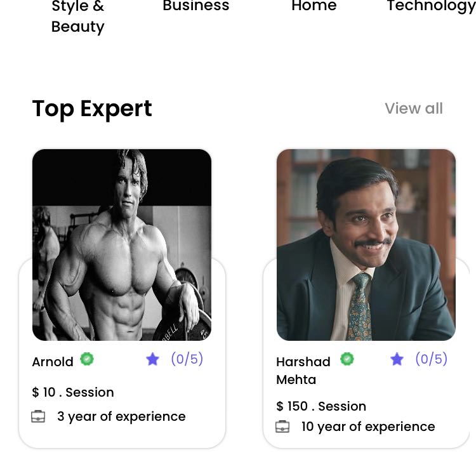Switch to the Business category
The height and width of the screenshot is (476, 476).
coord(195,7)
